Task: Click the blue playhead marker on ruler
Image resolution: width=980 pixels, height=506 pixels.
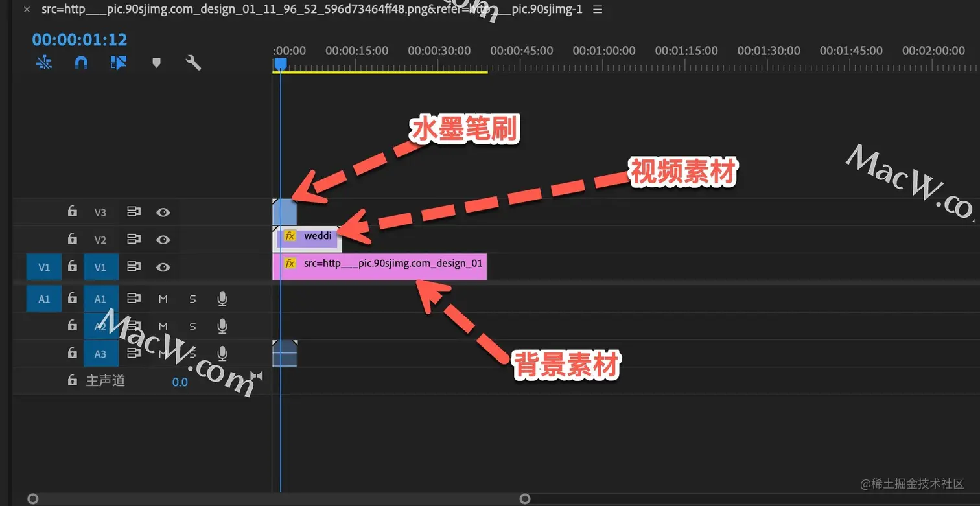Action: point(280,63)
